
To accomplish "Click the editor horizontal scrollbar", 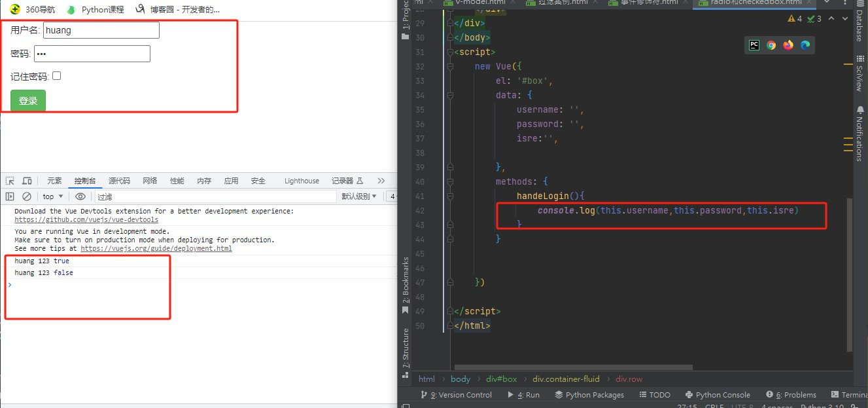I will tap(573, 367).
